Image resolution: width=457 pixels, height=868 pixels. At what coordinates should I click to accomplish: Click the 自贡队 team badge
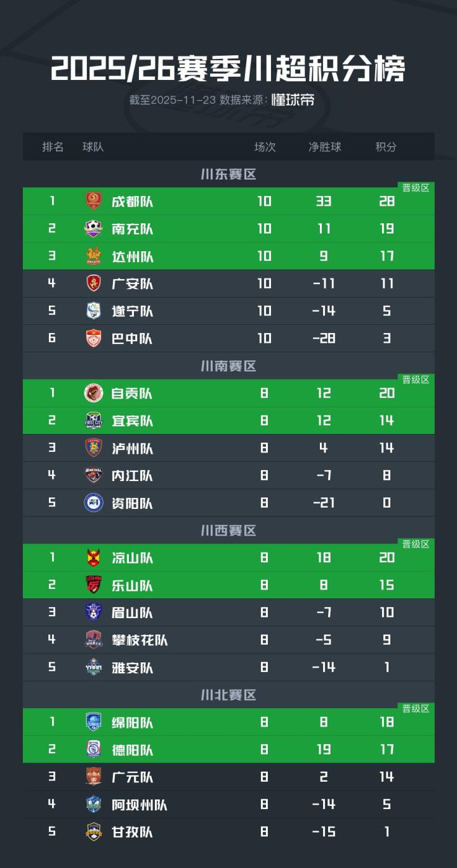94,393
